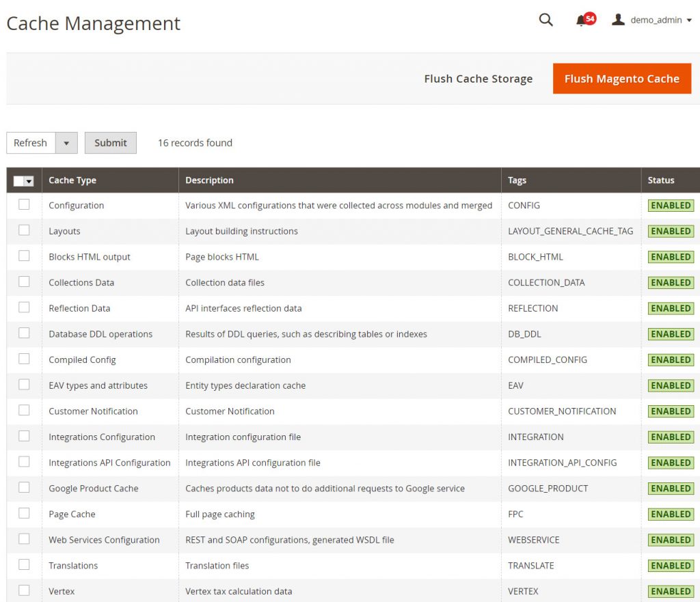Open the mass-select dropdown in header column
This screenshot has height=602, width=700.
pos(30,180)
